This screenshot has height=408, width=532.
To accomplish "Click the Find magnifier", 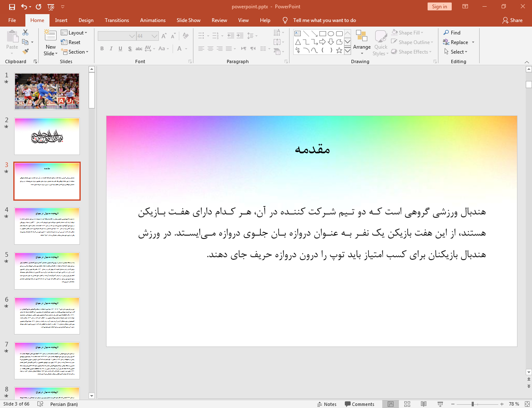I will 446,32.
